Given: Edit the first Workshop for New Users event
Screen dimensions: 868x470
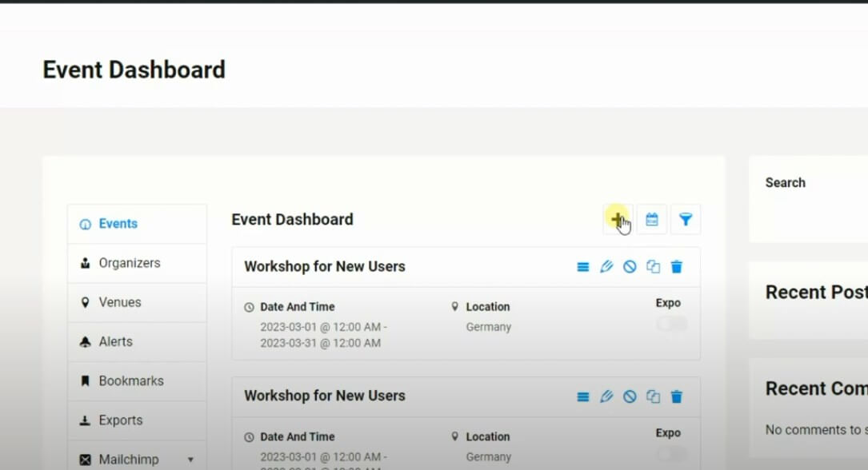Looking at the screenshot, I should pos(606,266).
